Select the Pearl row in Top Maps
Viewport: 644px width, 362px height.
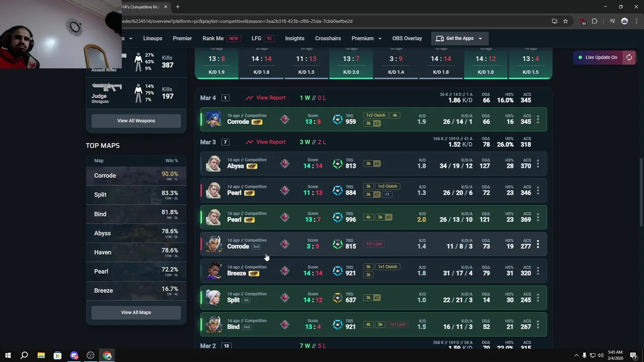pos(136,271)
